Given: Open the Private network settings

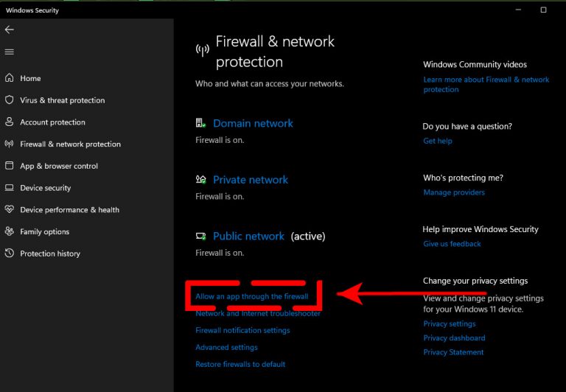Looking at the screenshot, I should pos(251,180).
